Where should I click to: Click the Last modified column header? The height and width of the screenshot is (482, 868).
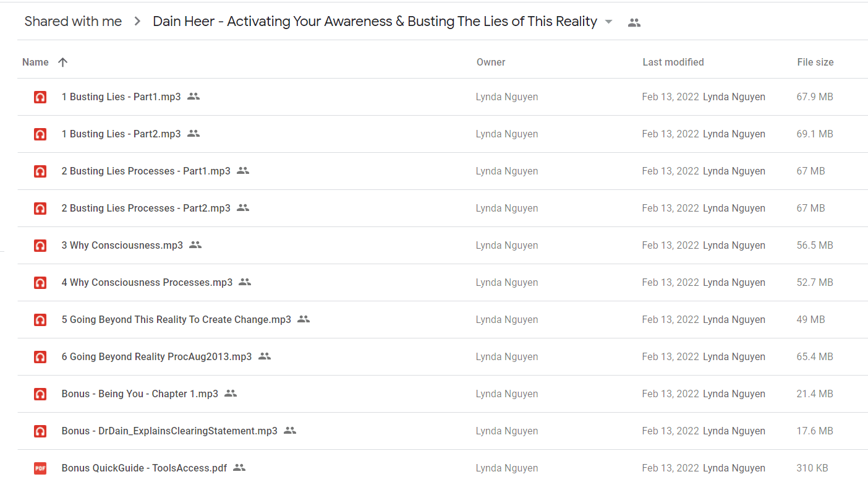click(x=673, y=62)
